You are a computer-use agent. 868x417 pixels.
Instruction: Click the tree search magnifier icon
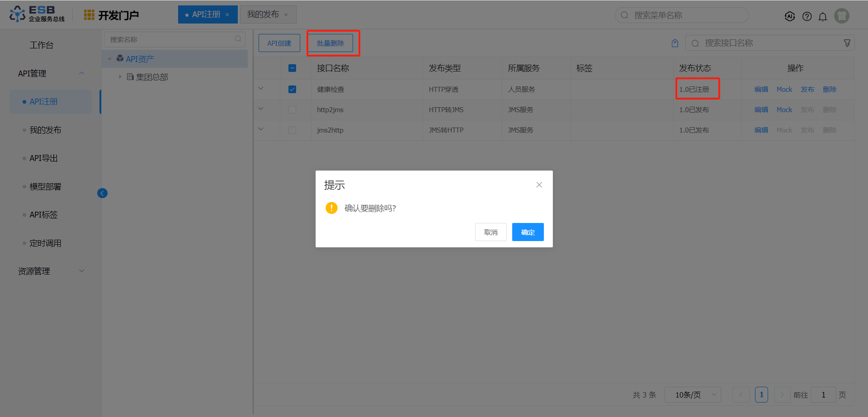[x=238, y=39]
